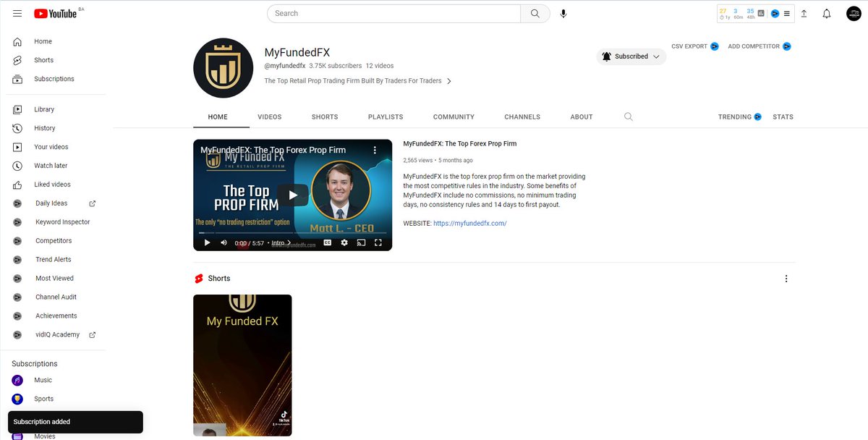
Task: Mute the featured video player
Action: (x=224, y=242)
